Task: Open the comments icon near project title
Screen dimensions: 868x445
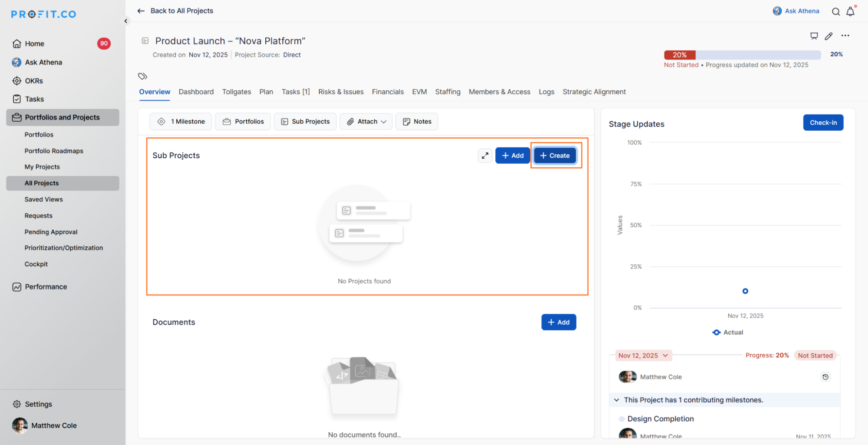Action: 814,36
